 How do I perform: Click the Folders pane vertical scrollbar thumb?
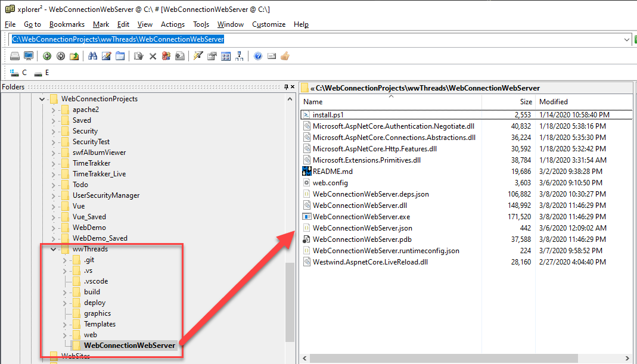290,302
